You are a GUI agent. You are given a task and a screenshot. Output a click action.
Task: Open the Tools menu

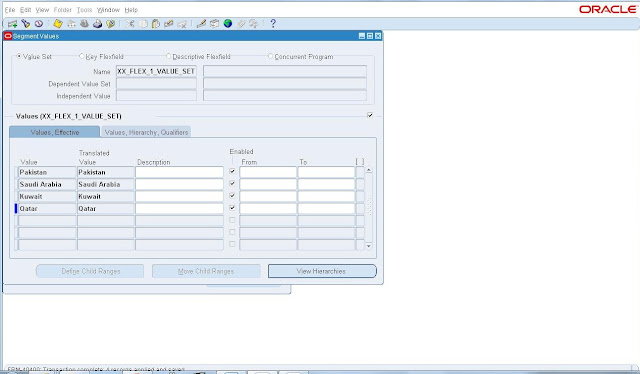pyautogui.click(x=84, y=10)
